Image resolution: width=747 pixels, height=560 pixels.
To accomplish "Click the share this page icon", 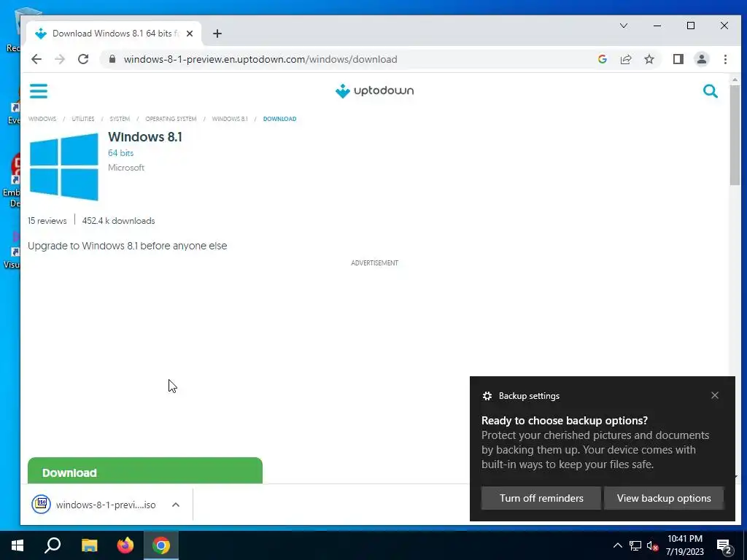I will click(x=625, y=59).
